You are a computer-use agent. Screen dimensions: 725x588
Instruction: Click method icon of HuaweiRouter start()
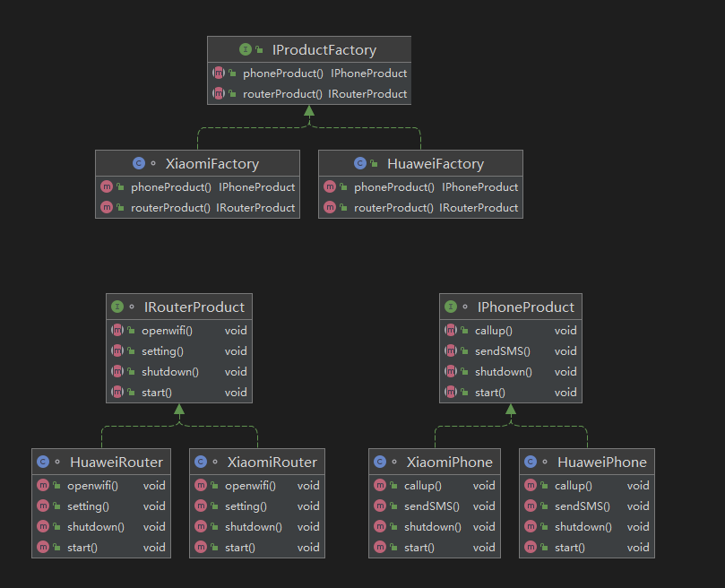coord(43,548)
